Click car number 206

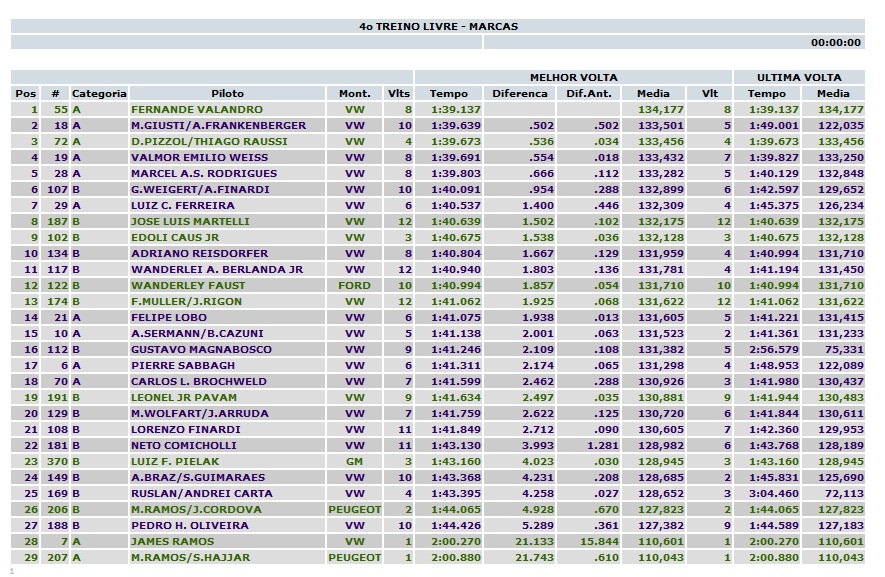57,509
